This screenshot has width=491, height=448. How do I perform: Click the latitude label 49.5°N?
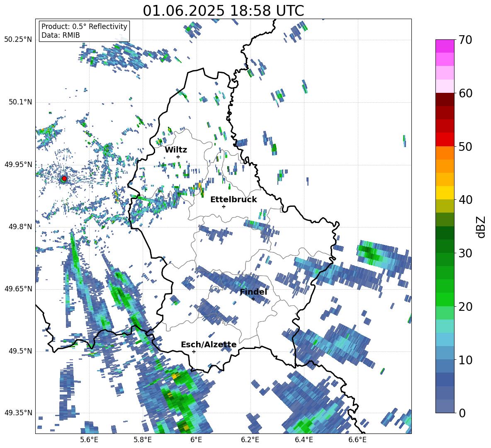(20, 351)
